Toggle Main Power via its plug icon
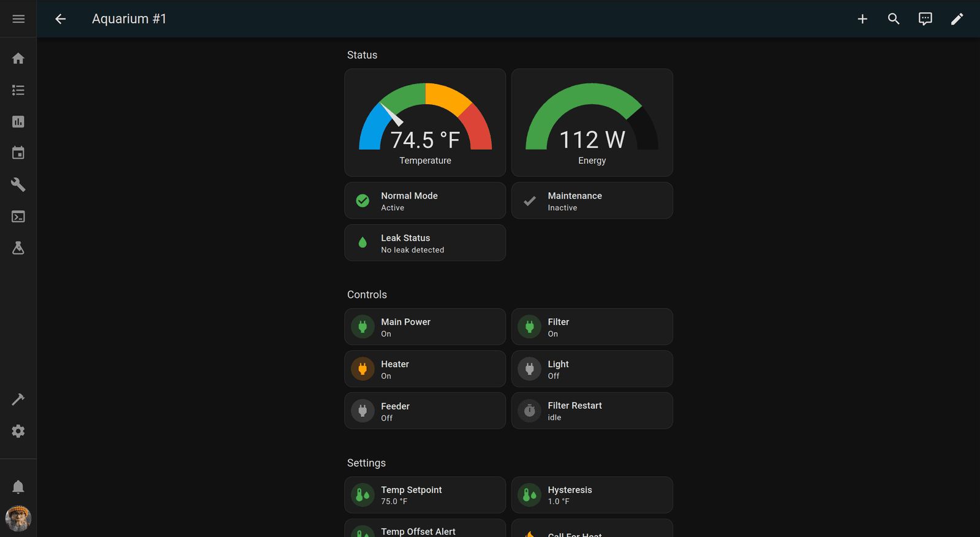The width and height of the screenshot is (980, 537). 363,327
